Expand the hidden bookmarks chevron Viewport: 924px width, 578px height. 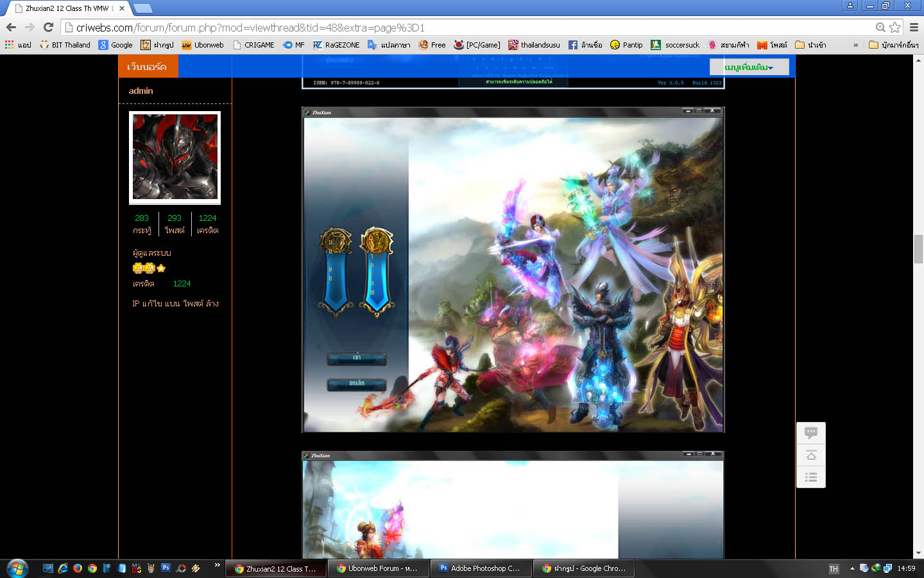[x=855, y=45]
